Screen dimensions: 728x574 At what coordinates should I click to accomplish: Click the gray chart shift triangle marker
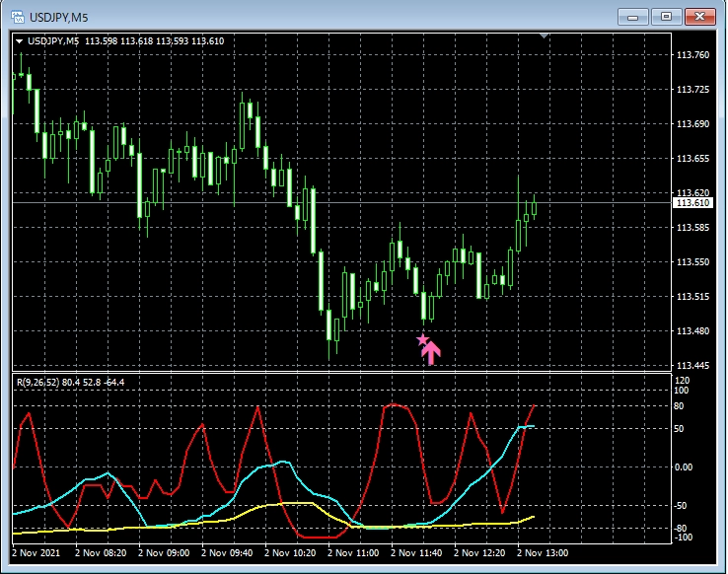(545, 36)
